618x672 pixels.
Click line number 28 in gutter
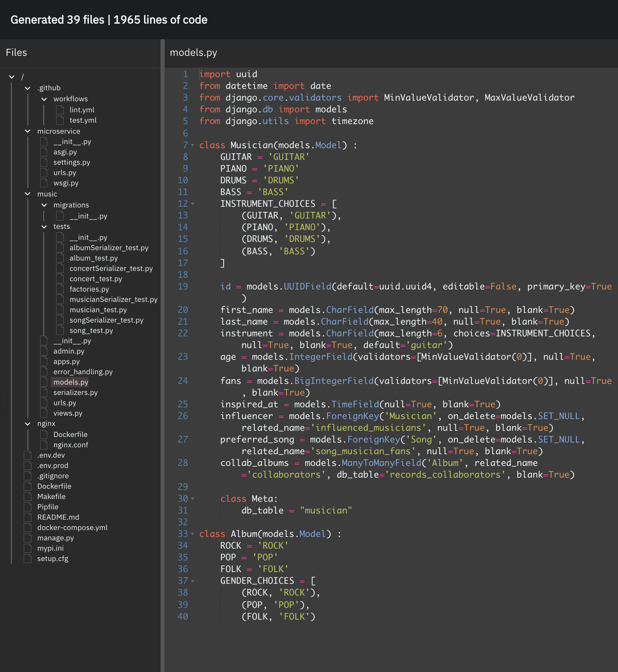(183, 463)
